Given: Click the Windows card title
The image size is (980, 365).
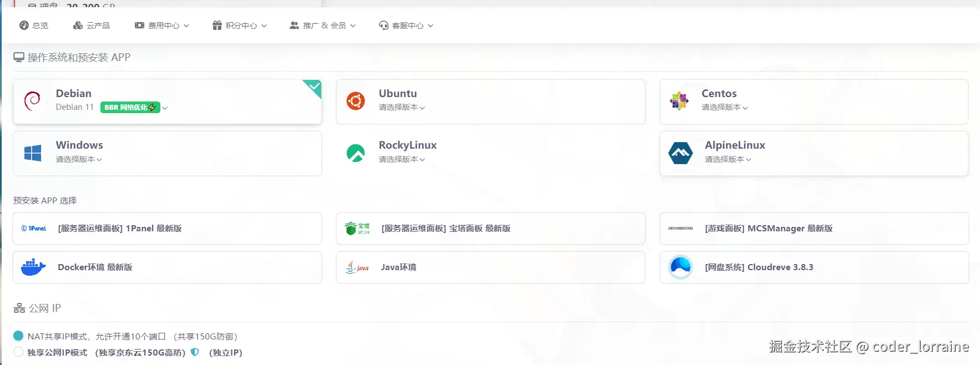Looking at the screenshot, I should click(x=79, y=145).
